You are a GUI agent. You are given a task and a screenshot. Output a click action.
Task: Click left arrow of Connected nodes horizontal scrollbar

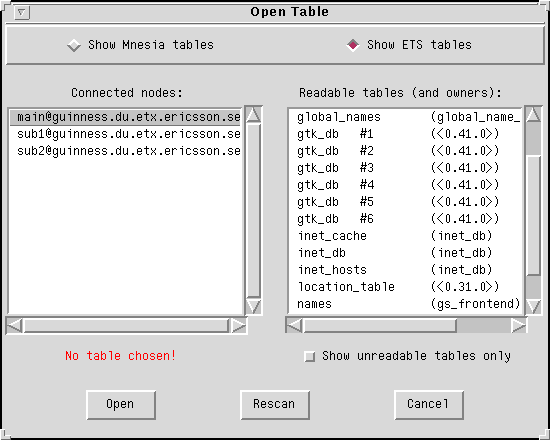click(x=15, y=326)
